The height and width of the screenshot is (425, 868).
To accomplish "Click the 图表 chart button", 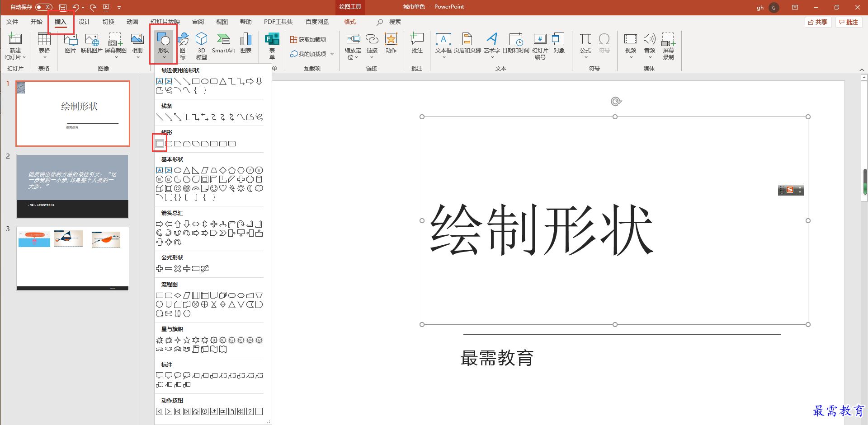I will [x=246, y=43].
